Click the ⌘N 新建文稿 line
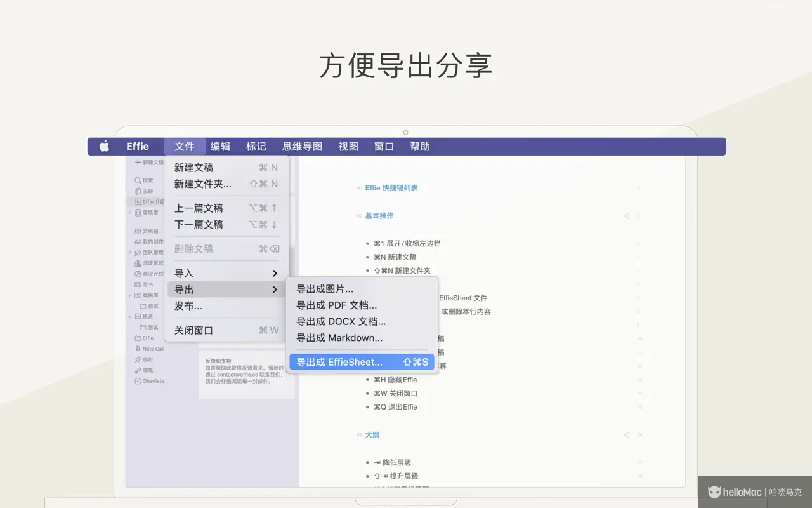812x508 pixels. [395, 257]
